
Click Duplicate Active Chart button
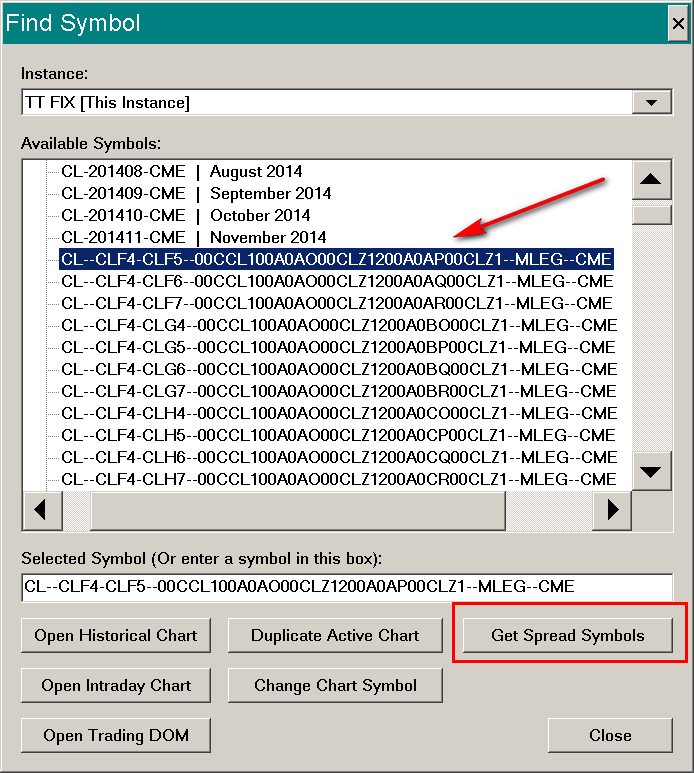(335, 635)
